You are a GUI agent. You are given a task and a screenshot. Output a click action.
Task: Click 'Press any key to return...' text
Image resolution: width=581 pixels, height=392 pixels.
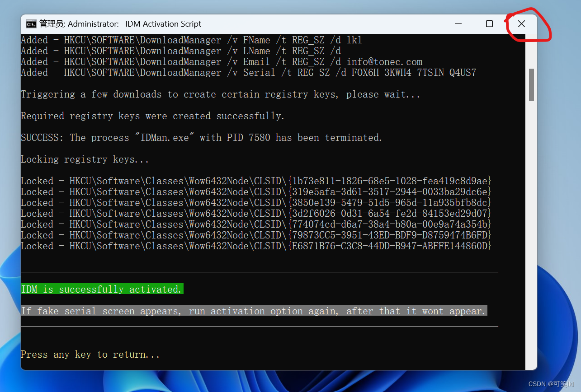pyautogui.click(x=90, y=355)
